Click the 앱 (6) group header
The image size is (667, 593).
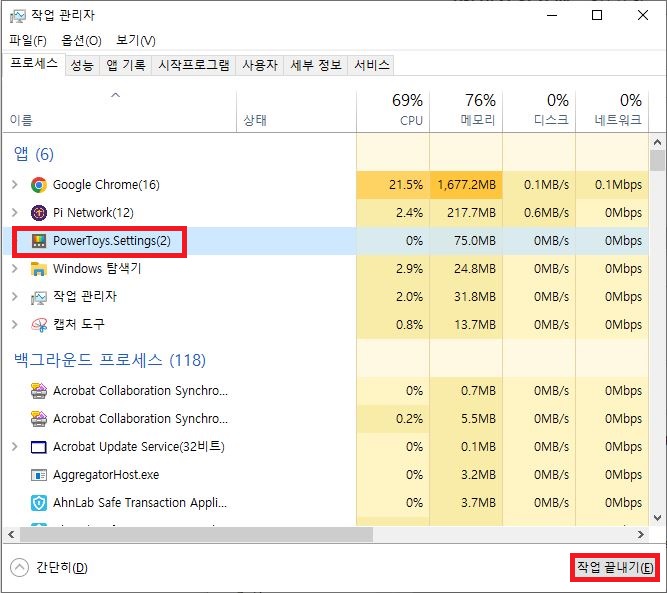tap(34, 154)
